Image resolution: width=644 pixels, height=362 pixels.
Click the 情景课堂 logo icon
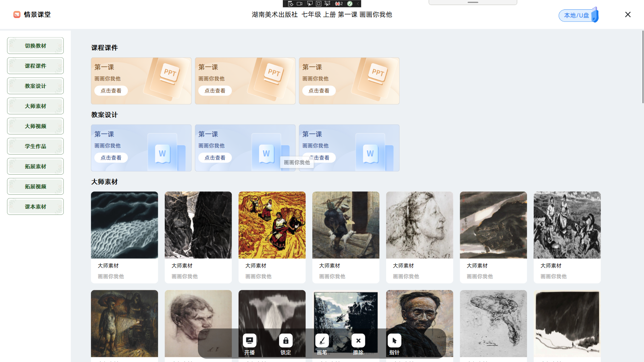pos(17,14)
